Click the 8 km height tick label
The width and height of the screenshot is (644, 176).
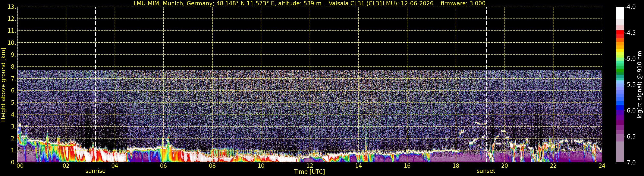pyautogui.click(x=13, y=67)
